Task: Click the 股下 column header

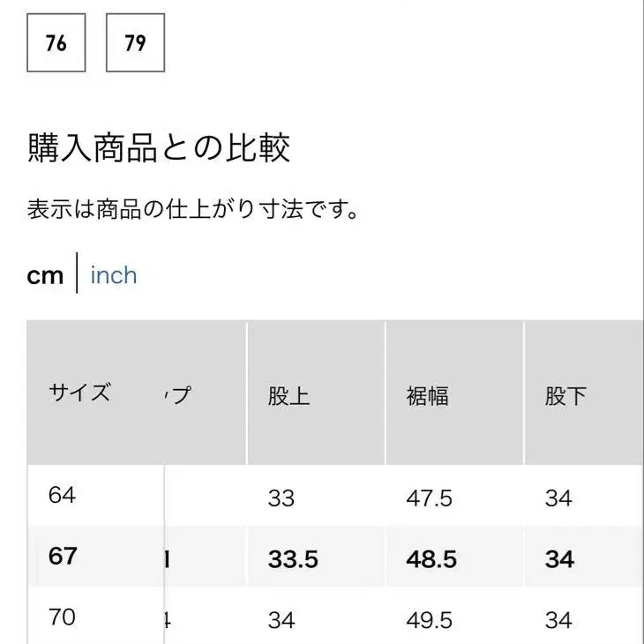Action: (565, 396)
